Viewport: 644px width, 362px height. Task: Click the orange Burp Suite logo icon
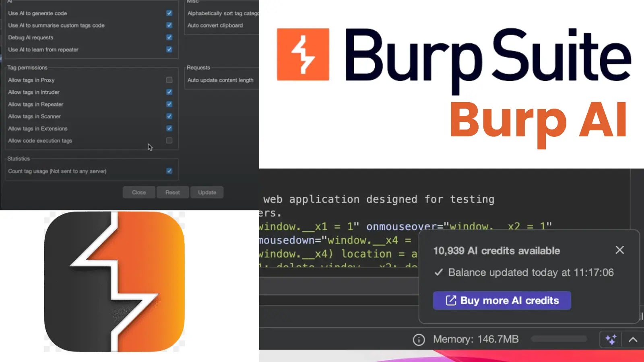click(x=303, y=54)
